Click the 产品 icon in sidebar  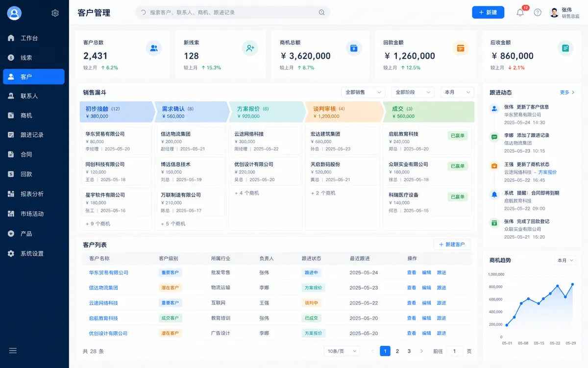coord(11,234)
